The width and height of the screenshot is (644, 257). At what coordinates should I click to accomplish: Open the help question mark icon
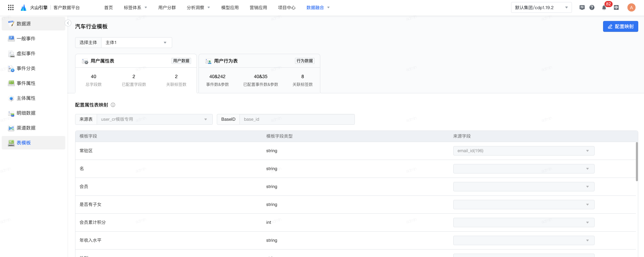(592, 7)
